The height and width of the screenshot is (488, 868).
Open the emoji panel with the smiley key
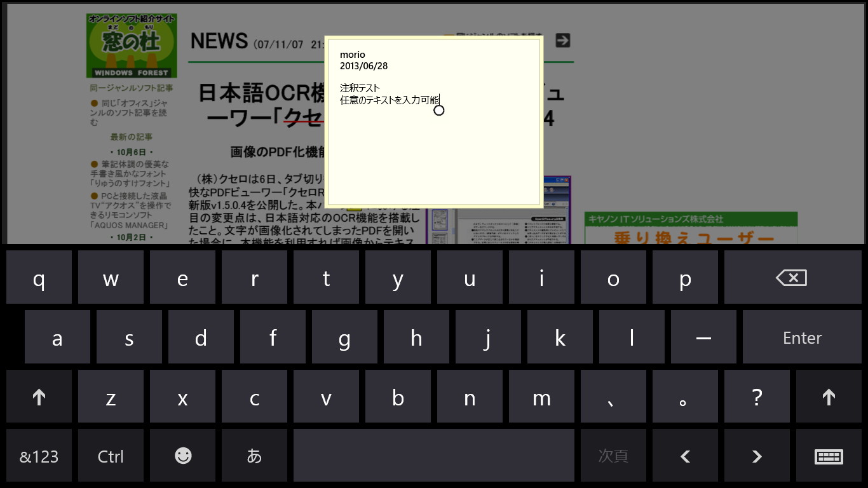pos(182,456)
